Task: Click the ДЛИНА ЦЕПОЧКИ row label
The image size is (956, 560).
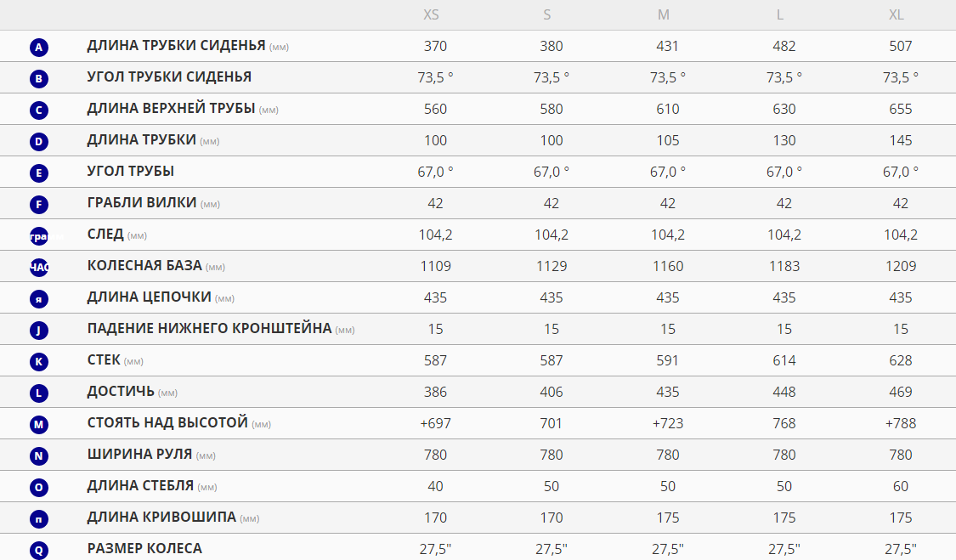Action: coord(149,297)
